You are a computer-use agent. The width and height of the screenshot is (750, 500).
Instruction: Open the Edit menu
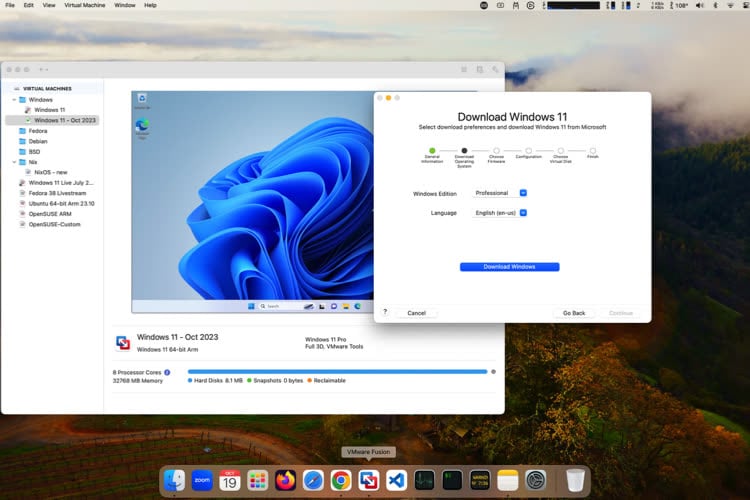pyautogui.click(x=29, y=5)
